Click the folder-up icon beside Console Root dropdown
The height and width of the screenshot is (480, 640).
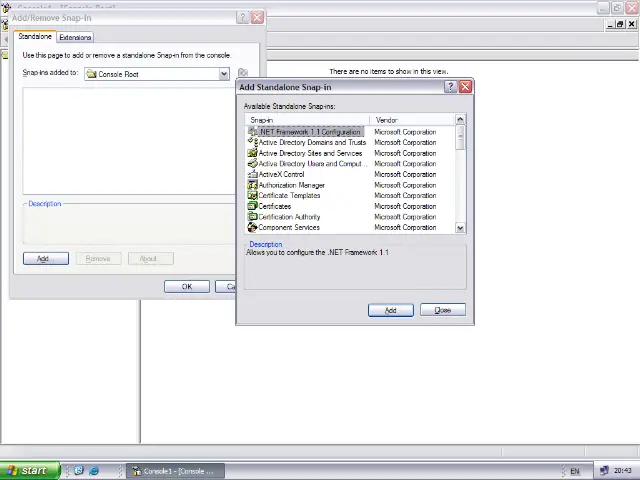click(243, 73)
